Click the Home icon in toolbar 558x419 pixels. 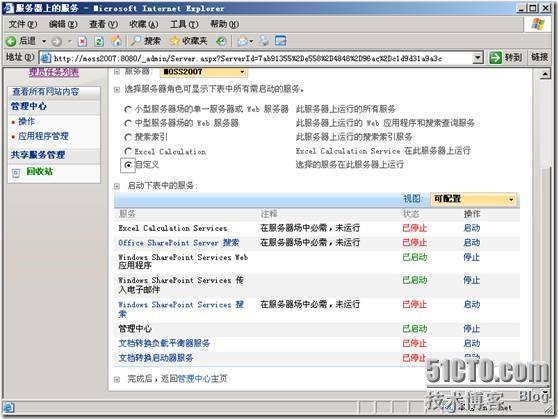tap(116, 41)
